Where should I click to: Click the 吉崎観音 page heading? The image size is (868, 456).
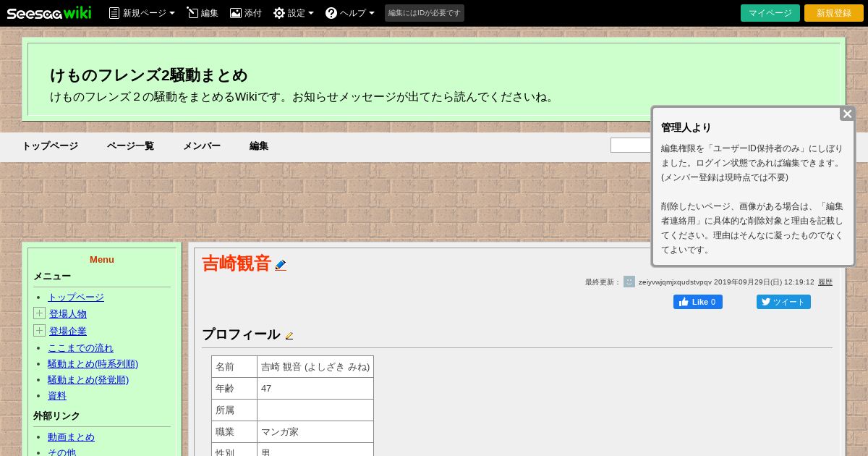[x=237, y=263]
